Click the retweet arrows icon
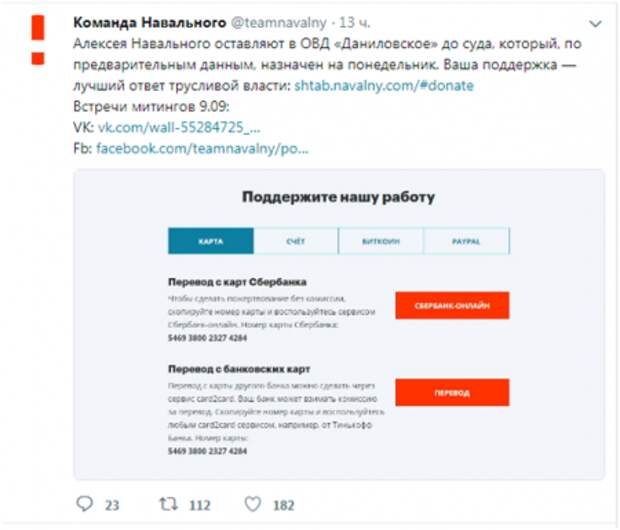Viewport: 620px width, 530px height. tap(168, 504)
